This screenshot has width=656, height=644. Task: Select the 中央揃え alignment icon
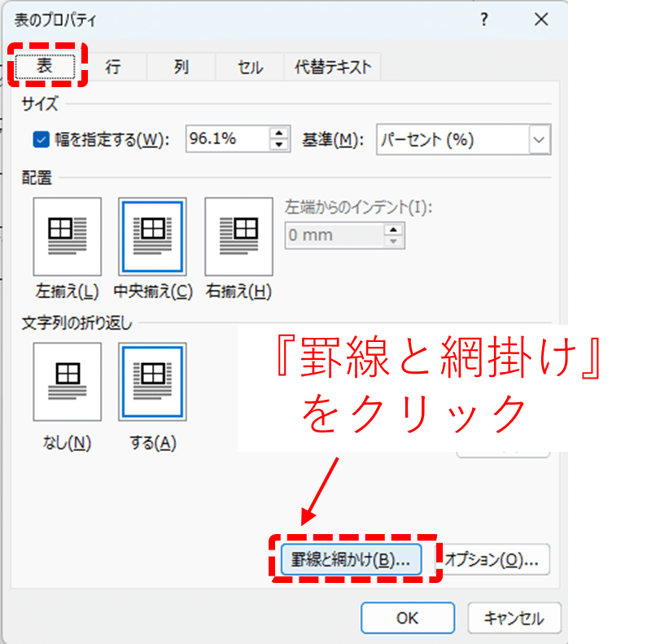coord(152,236)
